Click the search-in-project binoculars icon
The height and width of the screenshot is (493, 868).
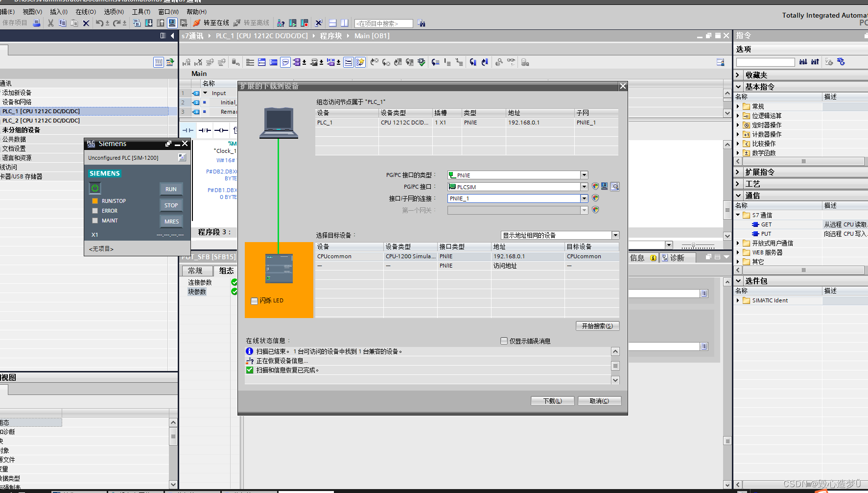422,23
